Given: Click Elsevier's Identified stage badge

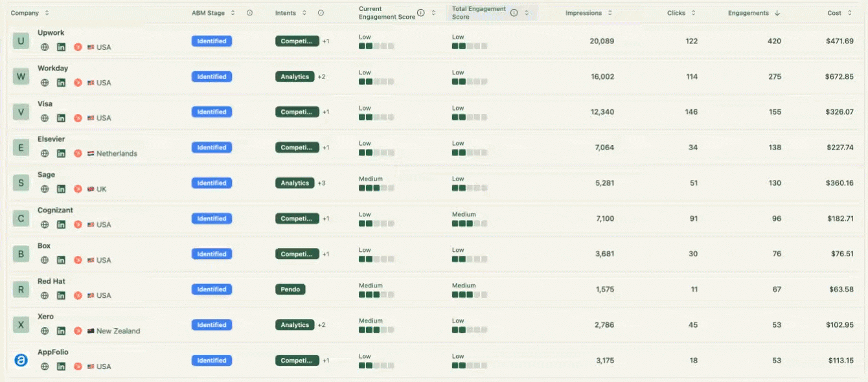Looking at the screenshot, I should coord(212,147).
